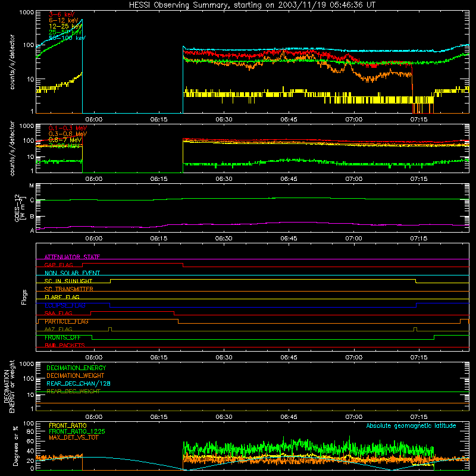Viewport: 476px width, 476px height.
Task: Click the M tick on GOES axis
Action: coord(32,186)
